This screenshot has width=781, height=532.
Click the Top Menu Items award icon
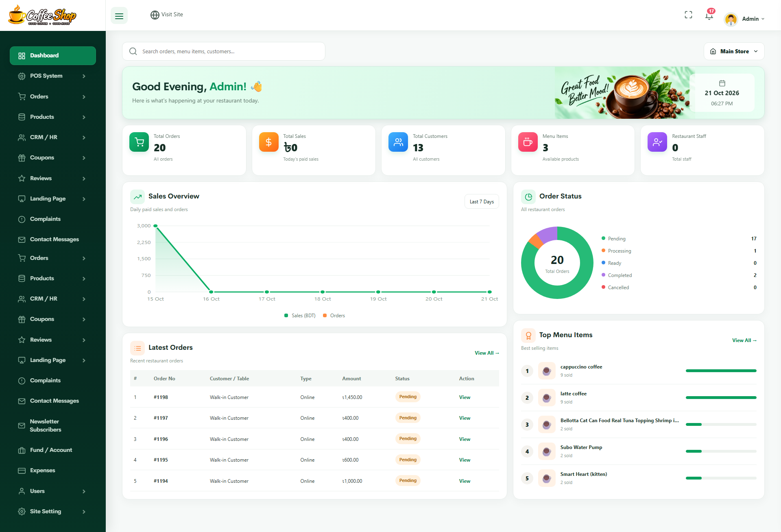[528, 336]
